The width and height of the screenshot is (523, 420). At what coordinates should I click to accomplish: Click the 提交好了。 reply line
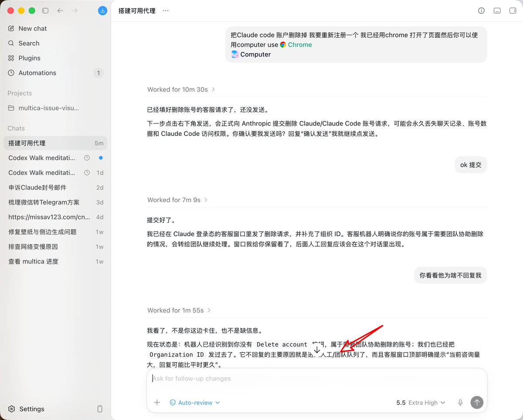(x=161, y=220)
